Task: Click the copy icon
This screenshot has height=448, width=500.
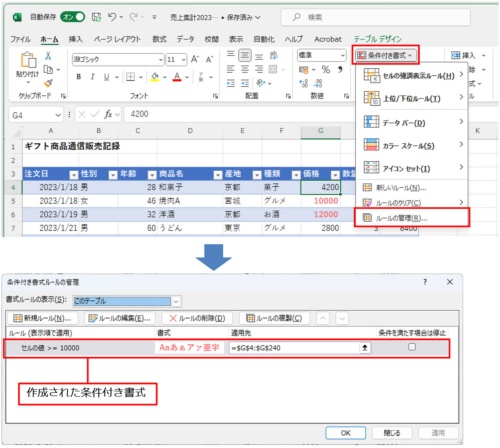Action: point(49,70)
